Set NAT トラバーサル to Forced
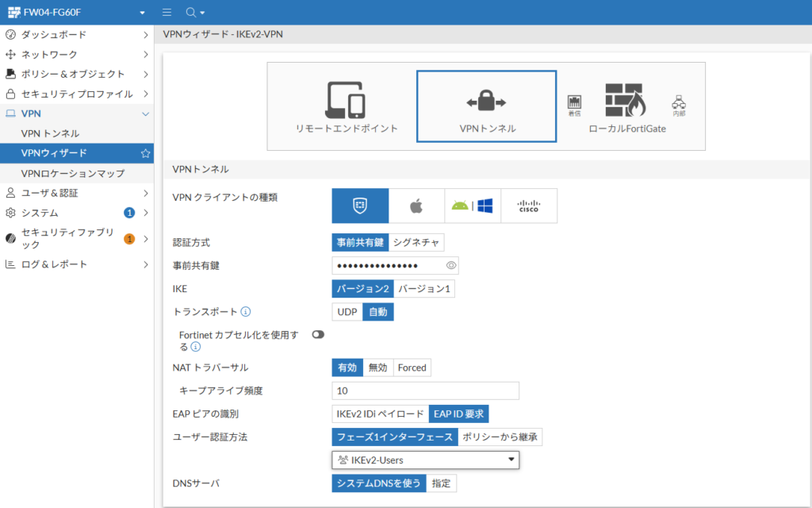The height and width of the screenshot is (508, 812). click(412, 368)
